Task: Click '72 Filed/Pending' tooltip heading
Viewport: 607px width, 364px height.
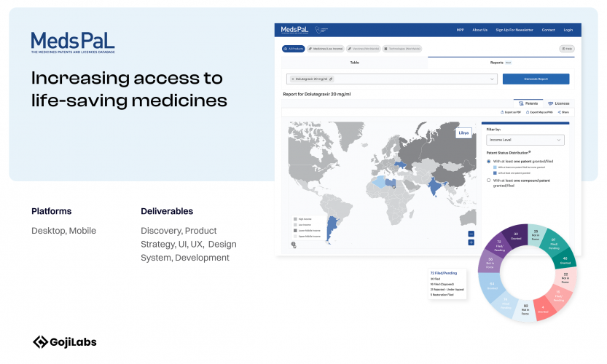Action: 444,273
